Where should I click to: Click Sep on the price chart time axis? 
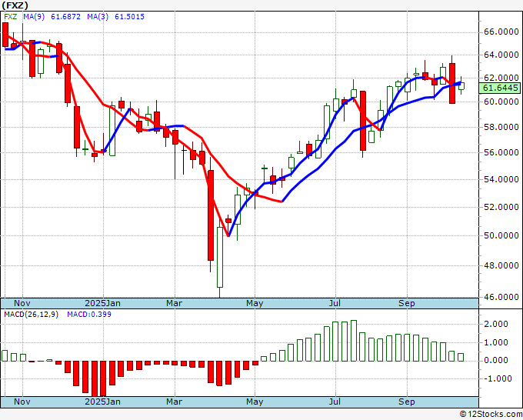tap(407, 303)
